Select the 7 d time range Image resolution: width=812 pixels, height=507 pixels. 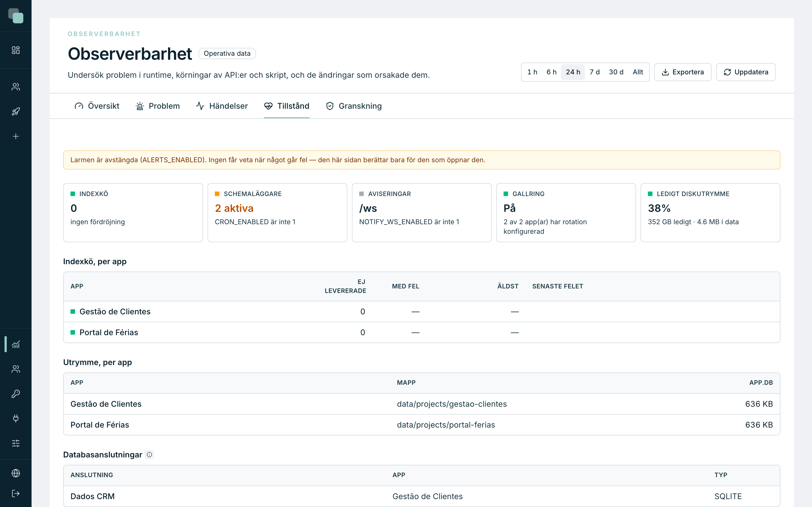[x=595, y=72]
